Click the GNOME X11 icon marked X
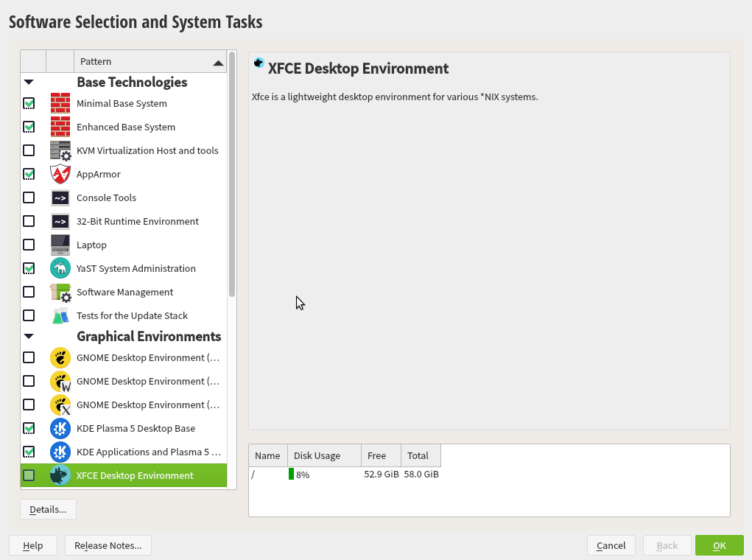The height and width of the screenshot is (560, 752). click(x=60, y=405)
